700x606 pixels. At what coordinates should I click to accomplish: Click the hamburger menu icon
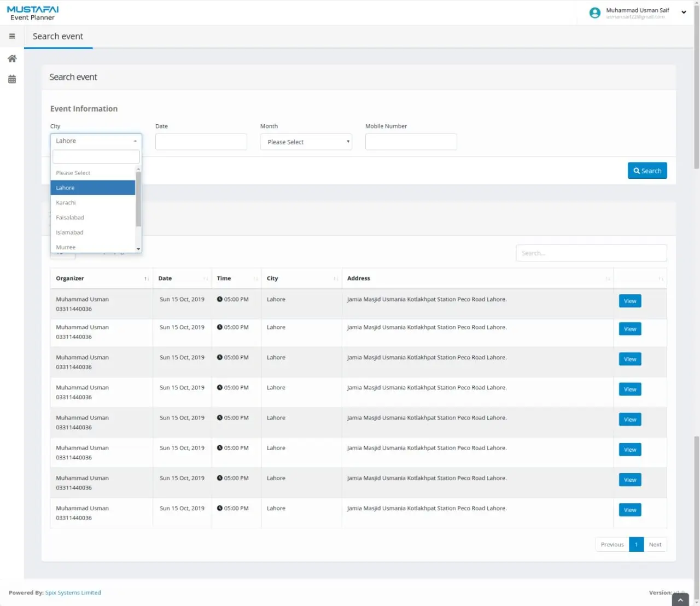pyautogui.click(x=12, y=37)
